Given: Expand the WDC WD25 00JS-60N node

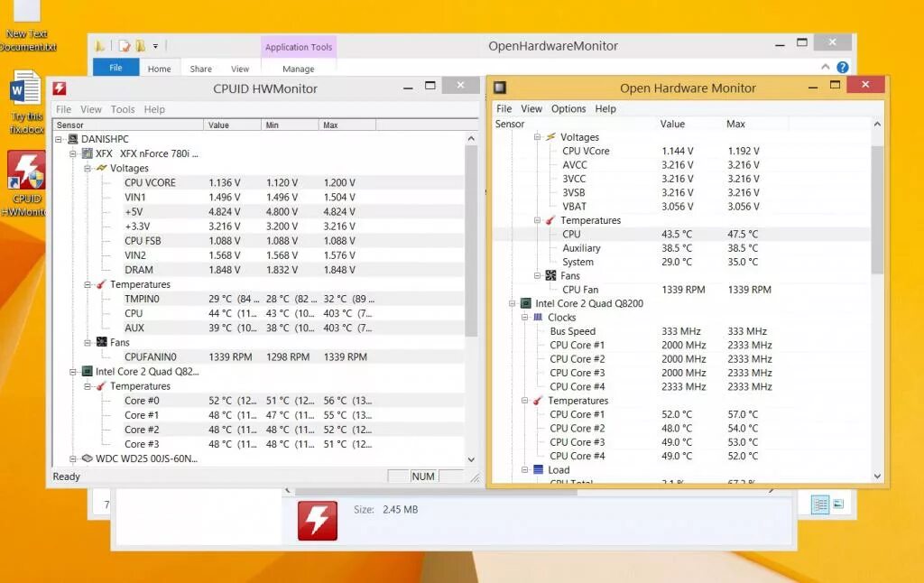Looking at the screenshot, I should tap(72, 458).
